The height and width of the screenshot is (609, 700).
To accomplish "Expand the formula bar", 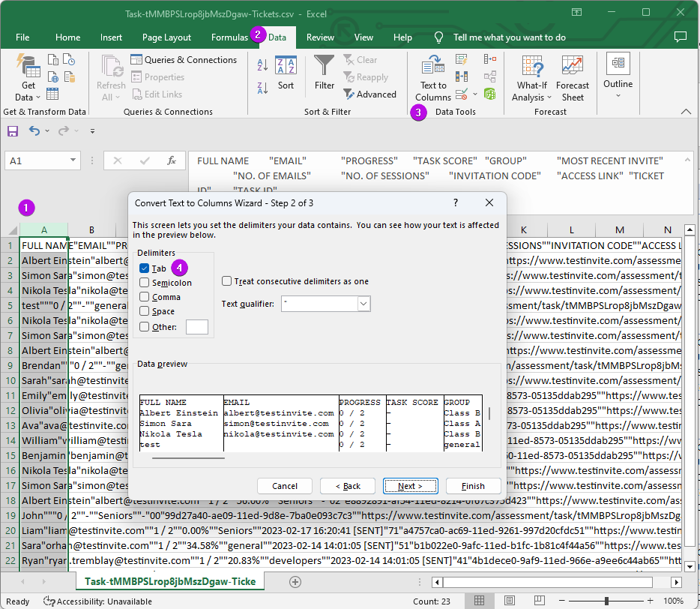I will (x=687, y=160).
